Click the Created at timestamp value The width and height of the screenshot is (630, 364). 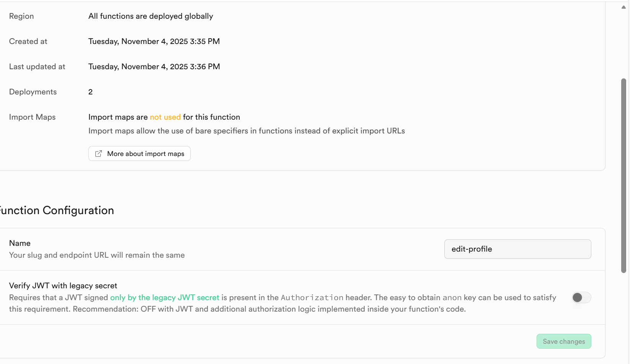tap(154, 41)
